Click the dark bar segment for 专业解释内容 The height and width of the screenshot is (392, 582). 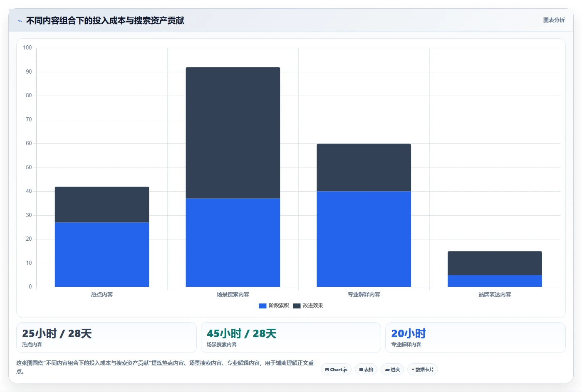click(x=364, y=168)
